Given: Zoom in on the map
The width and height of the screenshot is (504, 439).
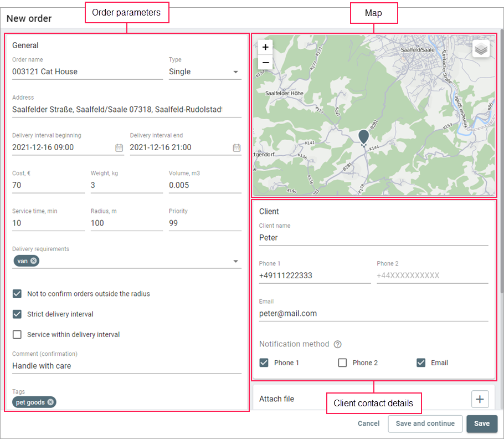Looking at the screenshot, I should pyautogui.click(x=266, y=48).
